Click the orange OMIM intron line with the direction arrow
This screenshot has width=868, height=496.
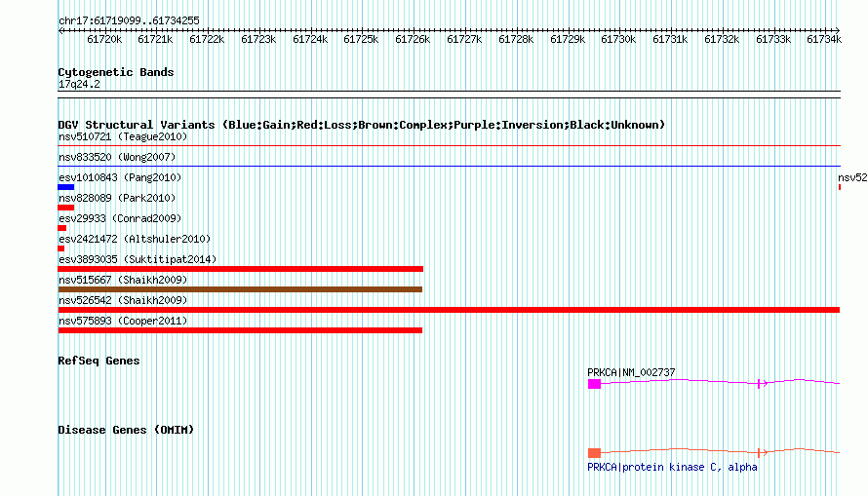tap(720, 451)
